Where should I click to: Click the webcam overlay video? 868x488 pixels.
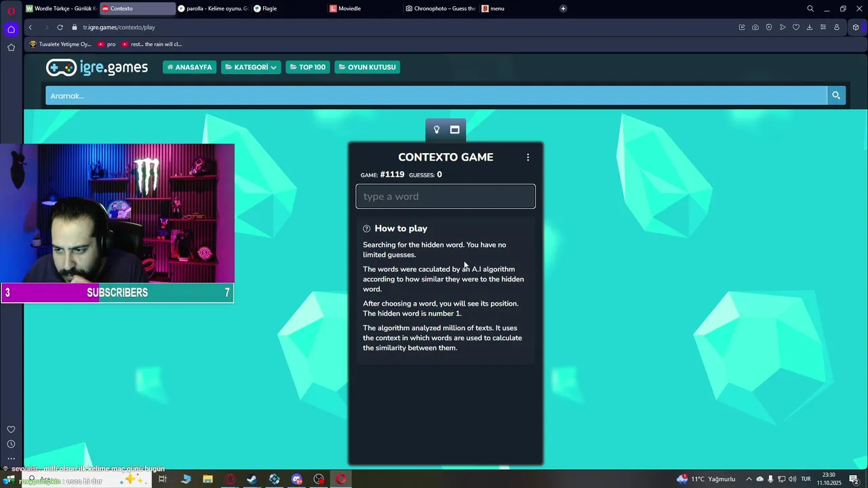point(117,213)
